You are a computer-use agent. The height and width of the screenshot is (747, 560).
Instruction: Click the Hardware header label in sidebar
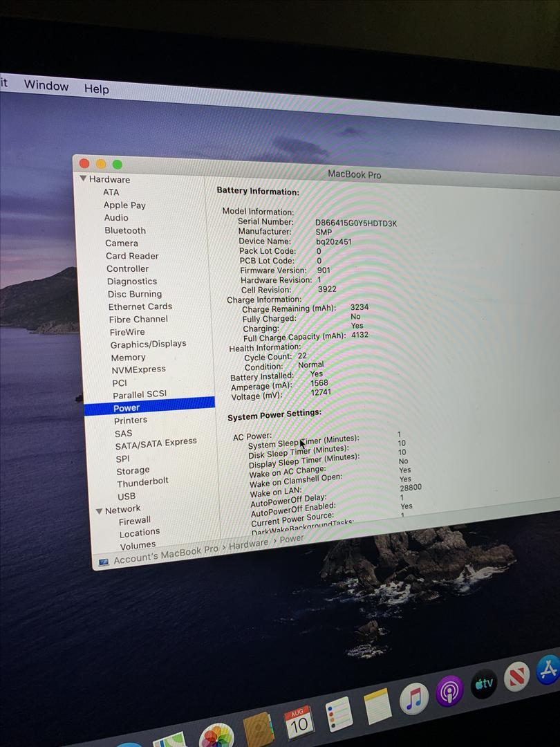pyautogui.click(x=109, y=180)
